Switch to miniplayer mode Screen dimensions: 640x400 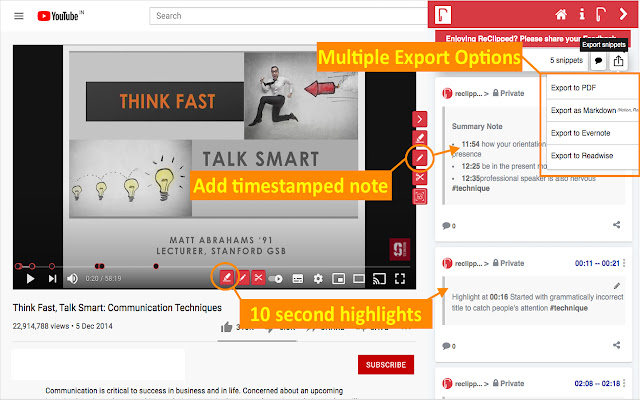(338, 279)
